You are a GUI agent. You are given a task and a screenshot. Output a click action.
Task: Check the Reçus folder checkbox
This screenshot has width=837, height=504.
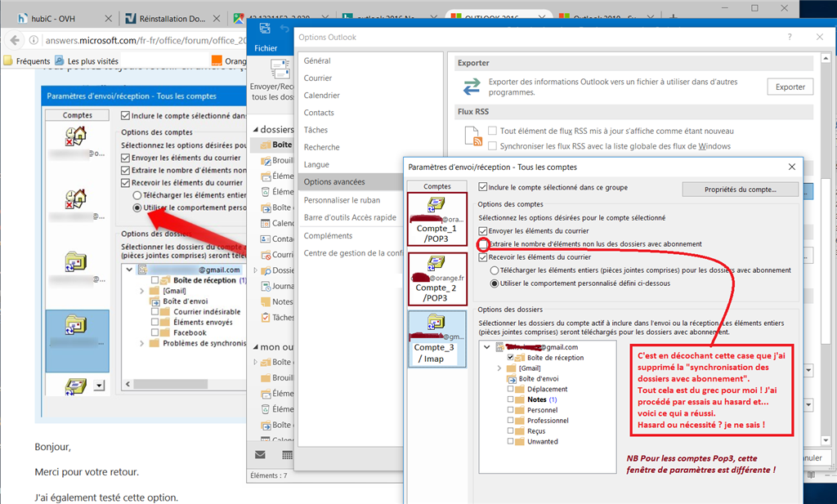[x=510, y=431]
